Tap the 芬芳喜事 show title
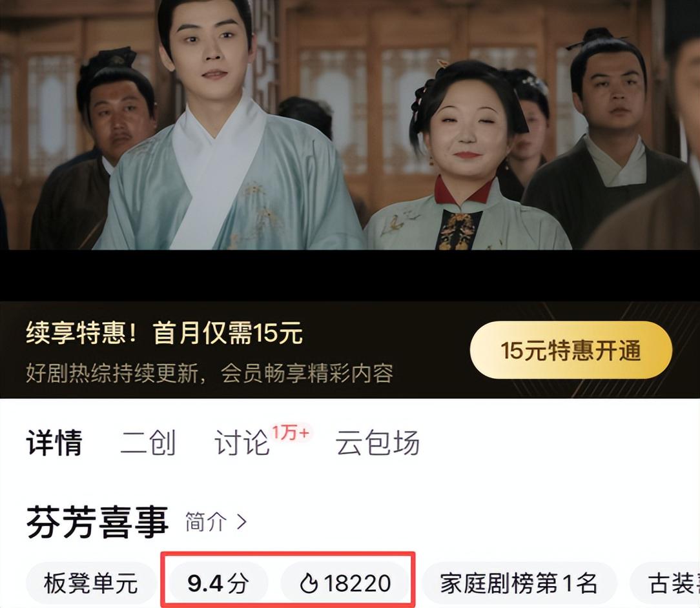This screenshot has height=608, width=700. pyautogui.click(x=98, y=522)
